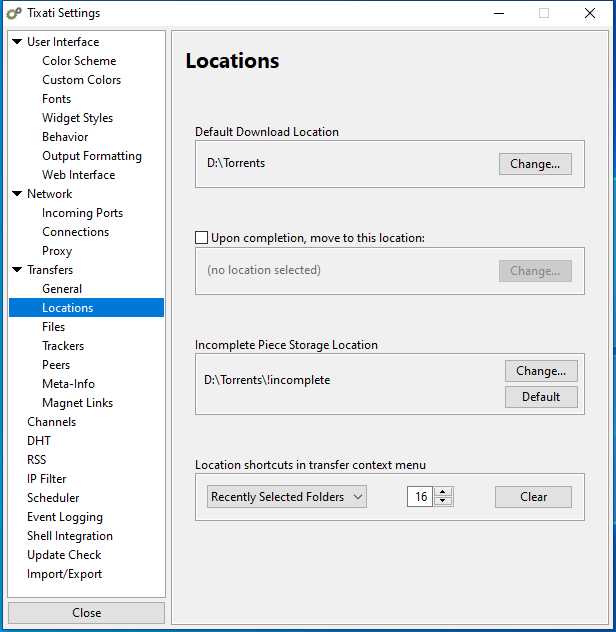The height and width of the screenshot is (632, 616).
Task: Go to Proxy settings
Action: coord(57,251)
